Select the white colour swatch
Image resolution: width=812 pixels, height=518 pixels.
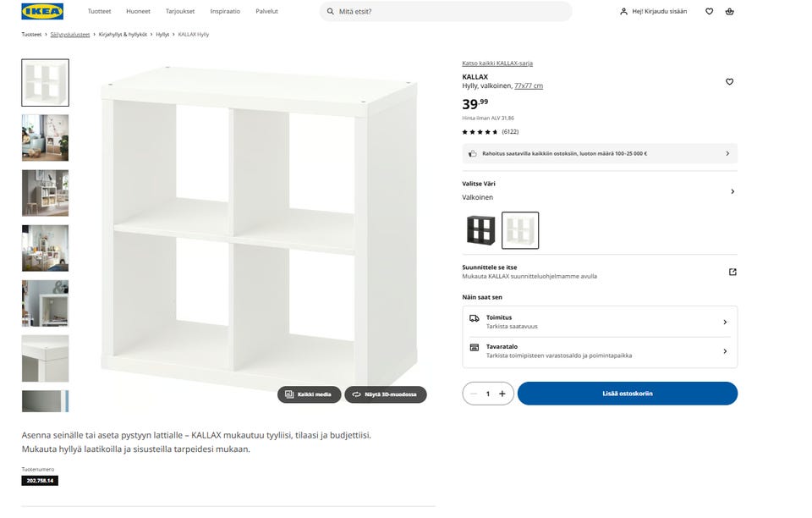(520, 230)
